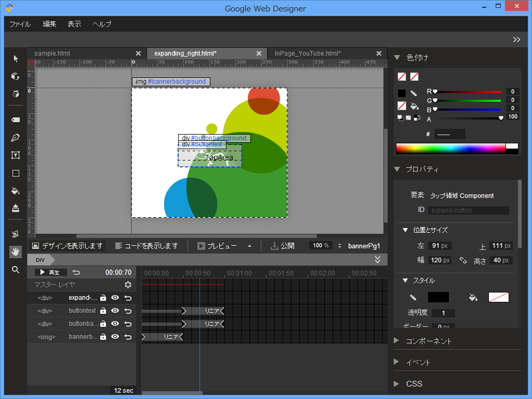Switch to the sample.html tab
532x399 pixels.
coord(52,54)
